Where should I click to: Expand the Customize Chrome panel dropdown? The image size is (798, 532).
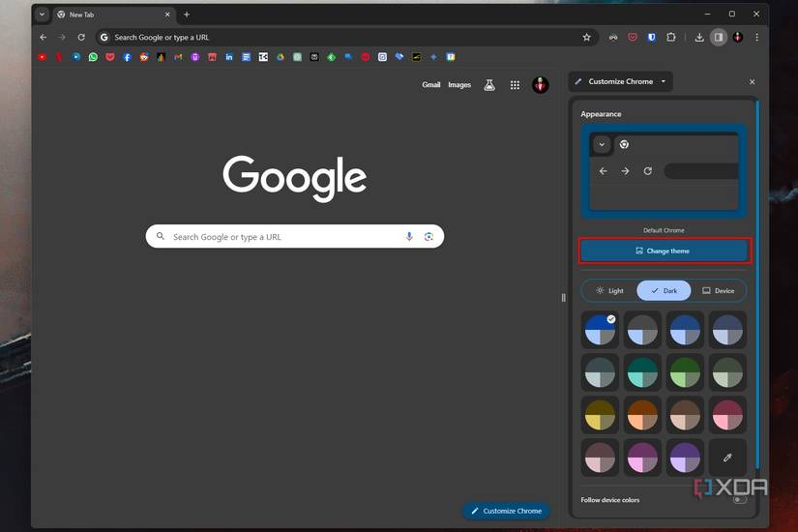coord(664,82)
